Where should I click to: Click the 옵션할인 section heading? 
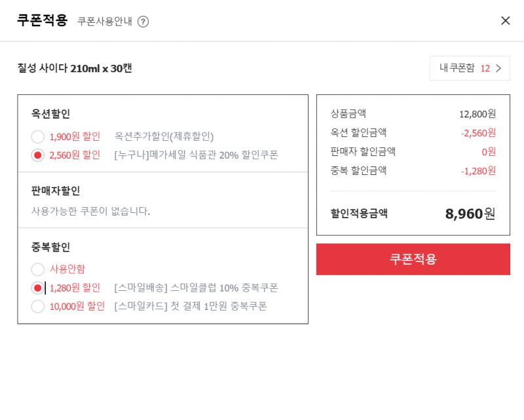pyautogui.click(x=50, y=114)
